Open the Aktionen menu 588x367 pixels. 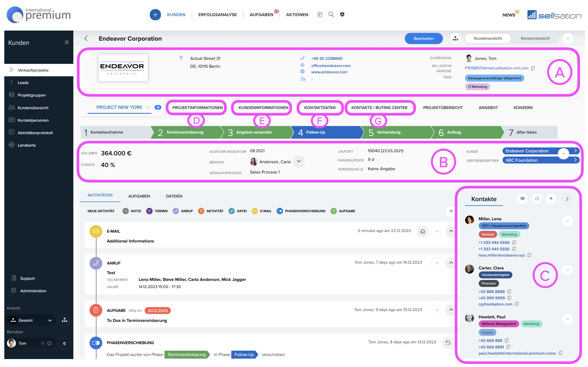tap(297, 15)
